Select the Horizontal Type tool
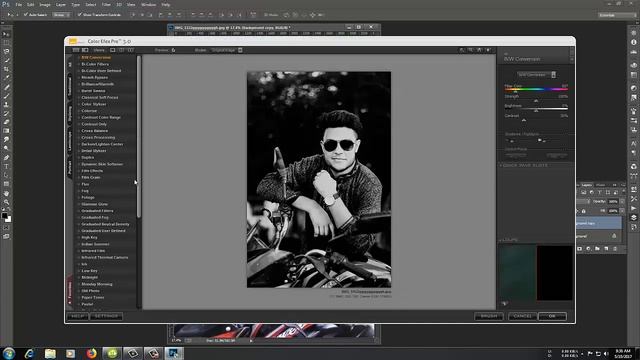Image resolution: width=640 pixels, height=360 pixels. click(x=6, y=167)
